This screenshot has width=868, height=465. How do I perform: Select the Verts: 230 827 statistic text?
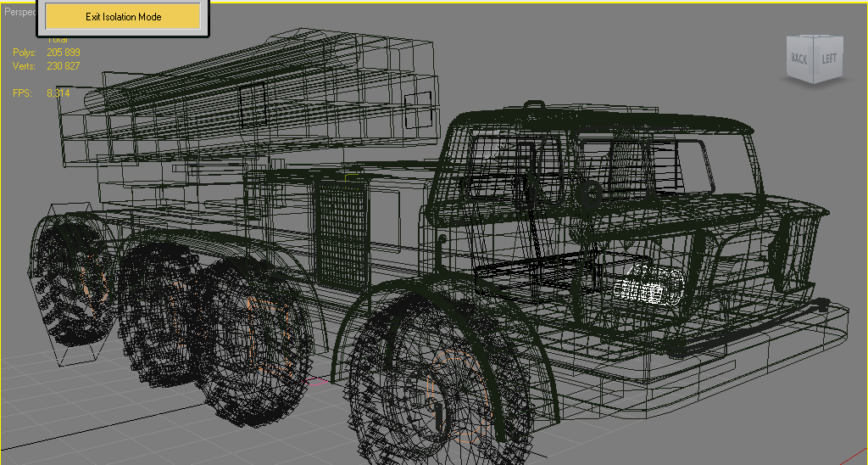[x=47, y=66]
